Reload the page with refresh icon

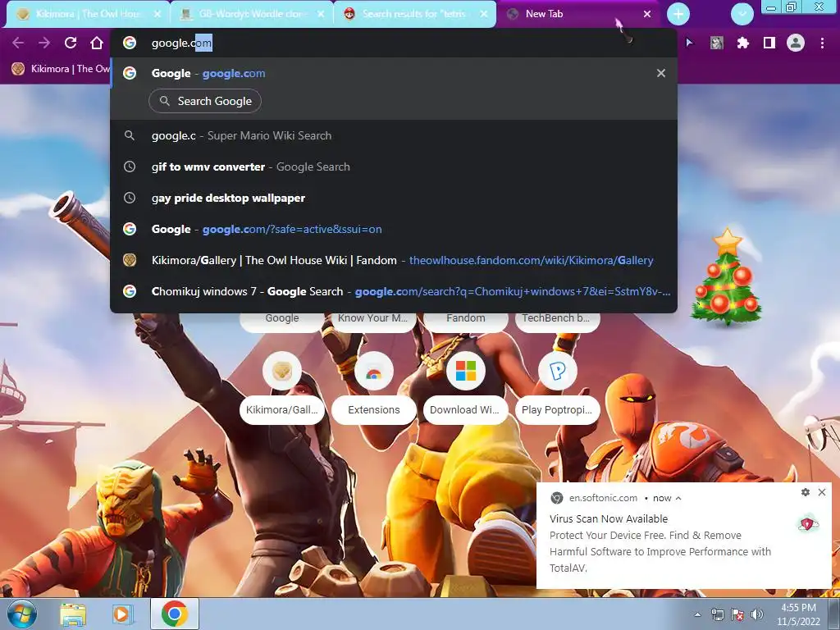(x=71, y=43)
